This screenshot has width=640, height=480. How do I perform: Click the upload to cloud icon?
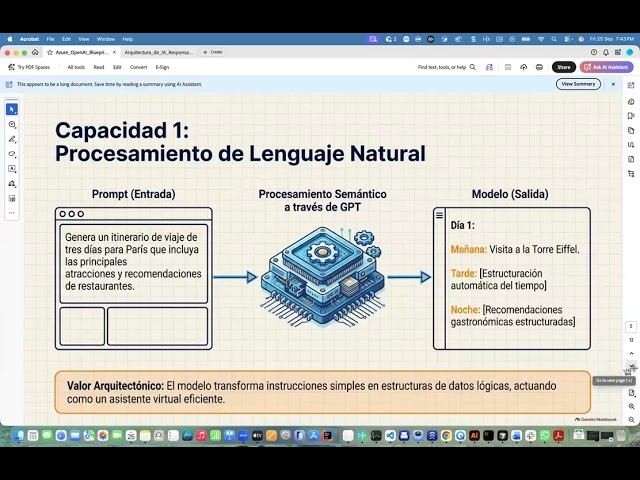[523, 67]
